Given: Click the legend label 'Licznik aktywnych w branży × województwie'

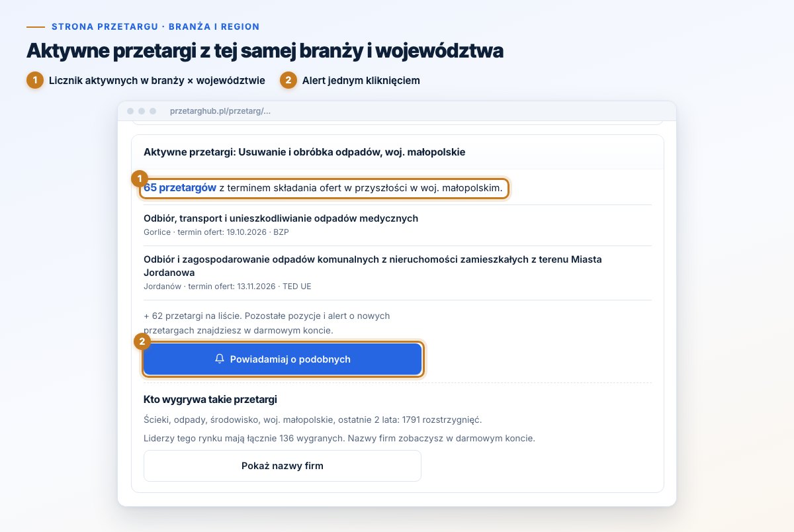Looking at the screenshot, I should (x=157, y=81).
